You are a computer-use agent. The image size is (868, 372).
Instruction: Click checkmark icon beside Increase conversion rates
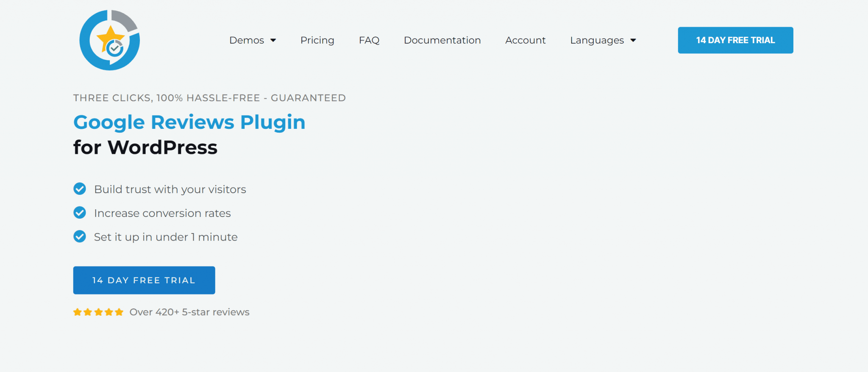point(80,212)
